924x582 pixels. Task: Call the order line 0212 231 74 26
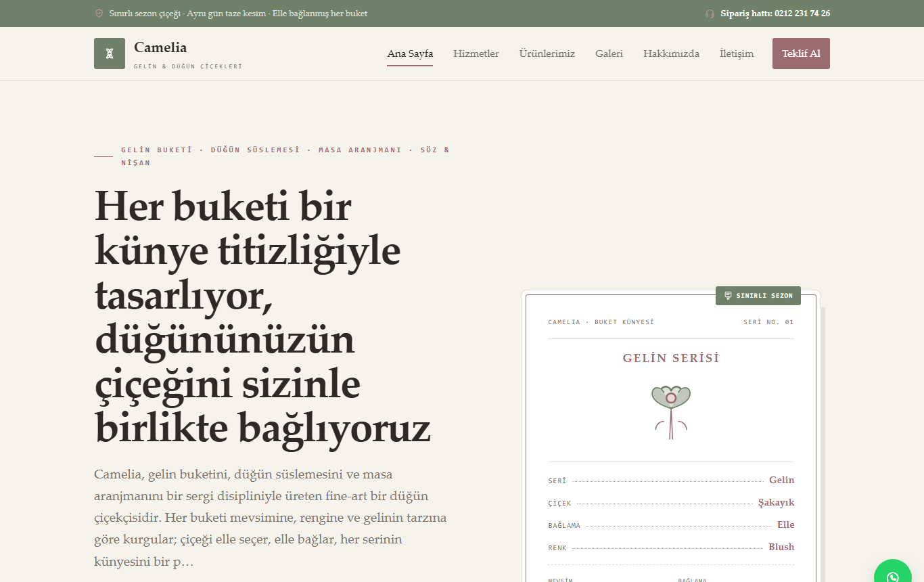point(775,14)
